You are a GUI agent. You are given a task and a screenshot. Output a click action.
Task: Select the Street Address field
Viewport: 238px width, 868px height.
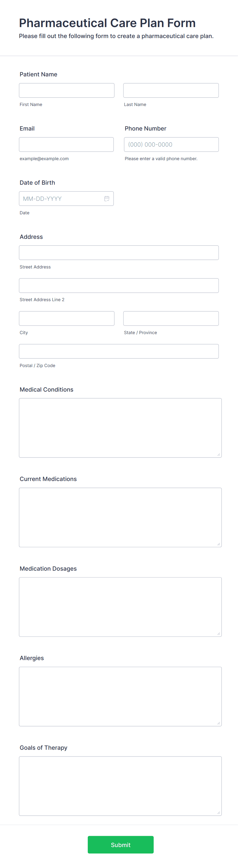point(119,252)
